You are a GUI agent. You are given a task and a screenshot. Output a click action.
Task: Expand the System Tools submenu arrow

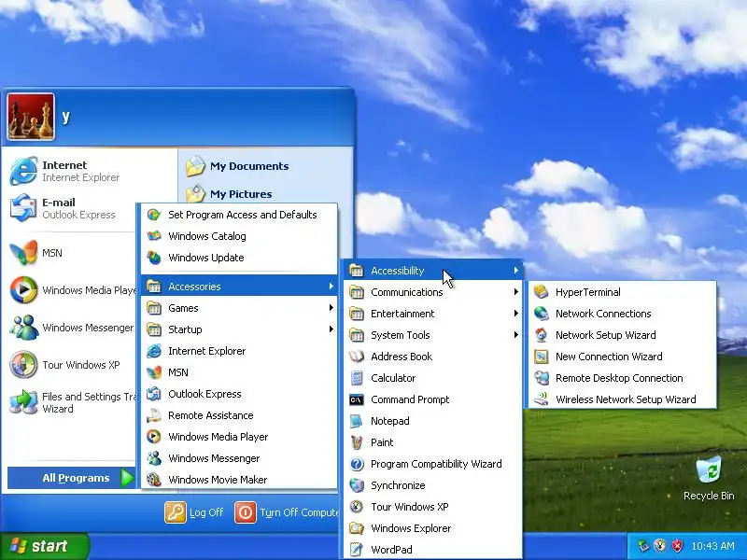click(516, 335)
